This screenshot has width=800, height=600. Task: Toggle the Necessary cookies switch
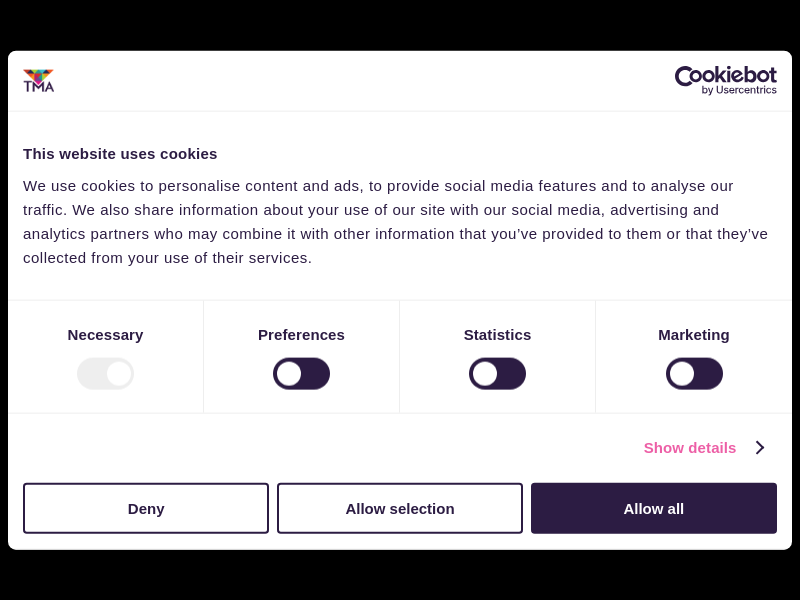click(105, 374)
